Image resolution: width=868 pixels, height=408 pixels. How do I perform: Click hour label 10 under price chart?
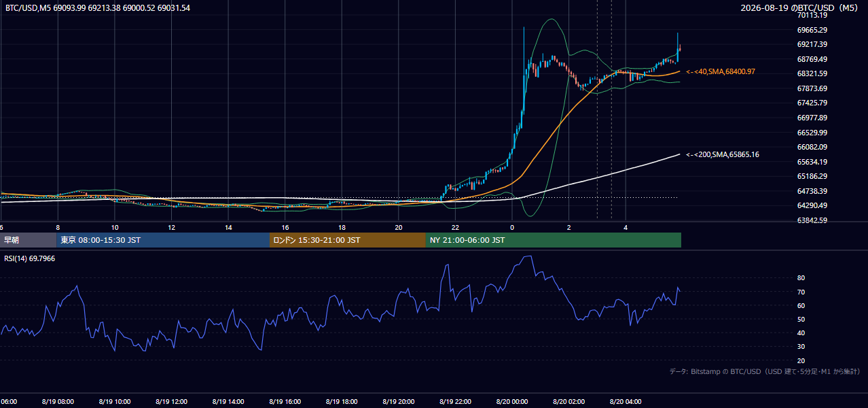point(115,227)
